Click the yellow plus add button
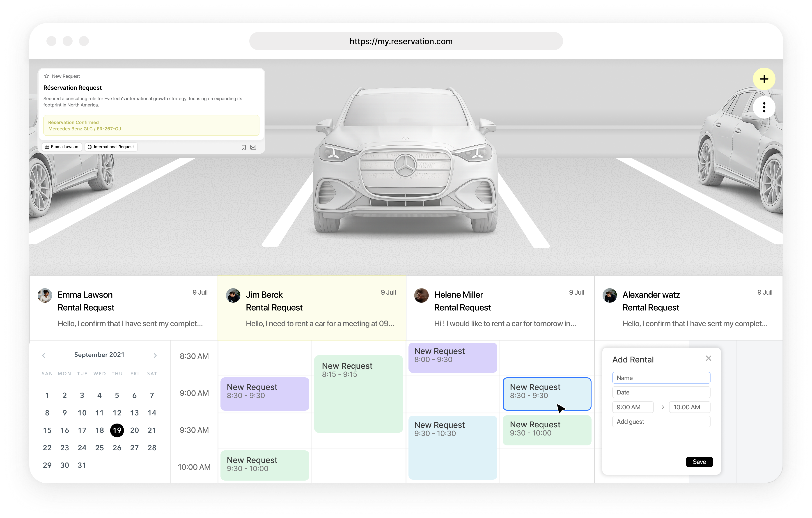Image resolution: width=812 pixels, height=518 pixels. 764,79
